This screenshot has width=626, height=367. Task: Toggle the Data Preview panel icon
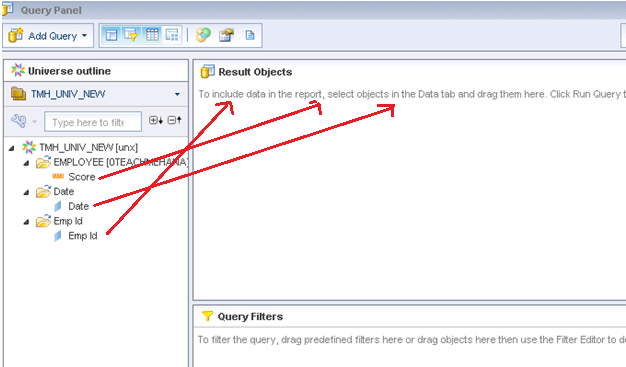152,36
